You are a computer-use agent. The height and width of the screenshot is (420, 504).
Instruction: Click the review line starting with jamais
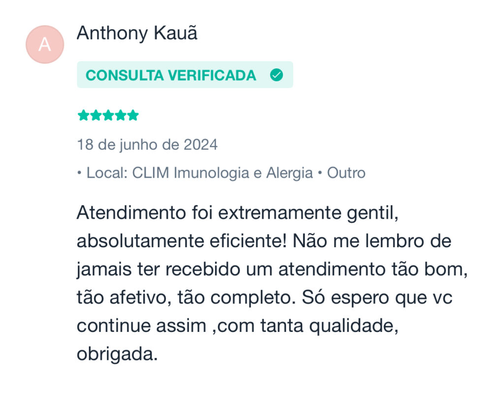point(272,270)
